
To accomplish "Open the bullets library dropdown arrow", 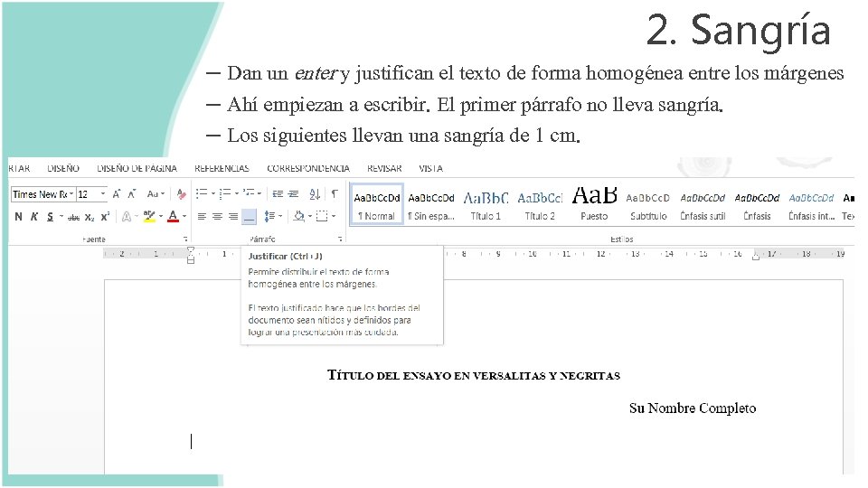I will tap(213, 193).
